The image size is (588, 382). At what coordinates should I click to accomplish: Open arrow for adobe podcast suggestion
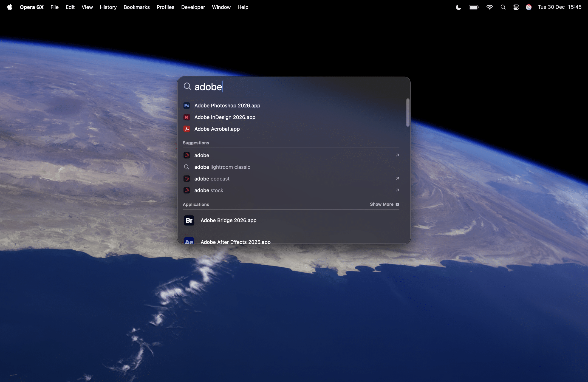click(x=397, y=178)
